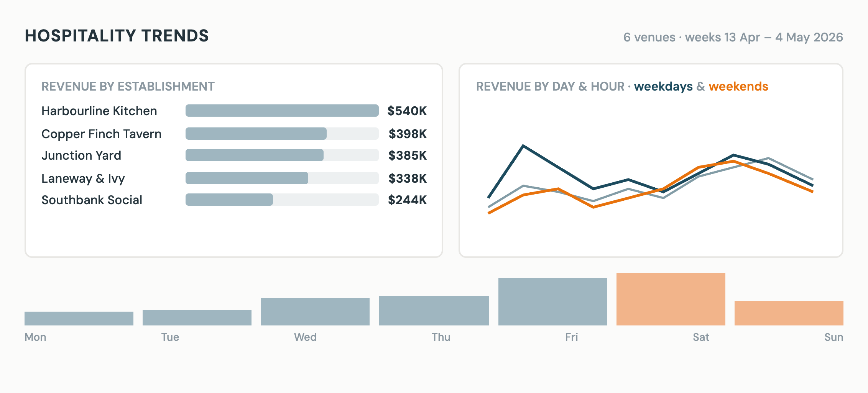Click the REVENUE BY ESTABLISHMENT heading

[x=128, y=86]
